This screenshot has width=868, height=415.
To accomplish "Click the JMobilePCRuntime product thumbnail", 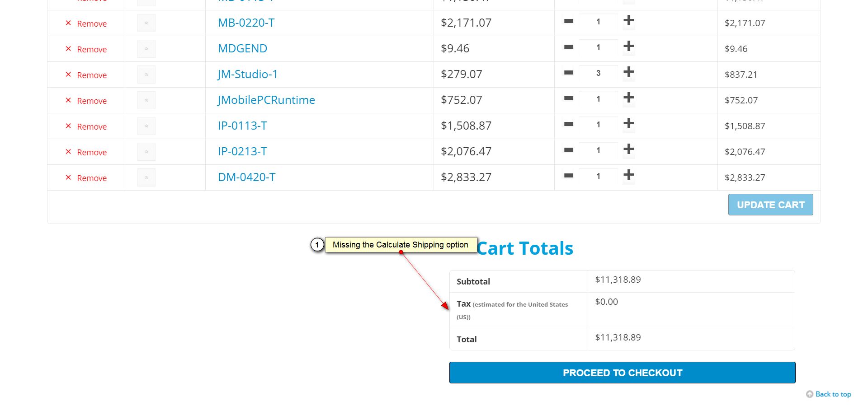I will pos(146,100).
